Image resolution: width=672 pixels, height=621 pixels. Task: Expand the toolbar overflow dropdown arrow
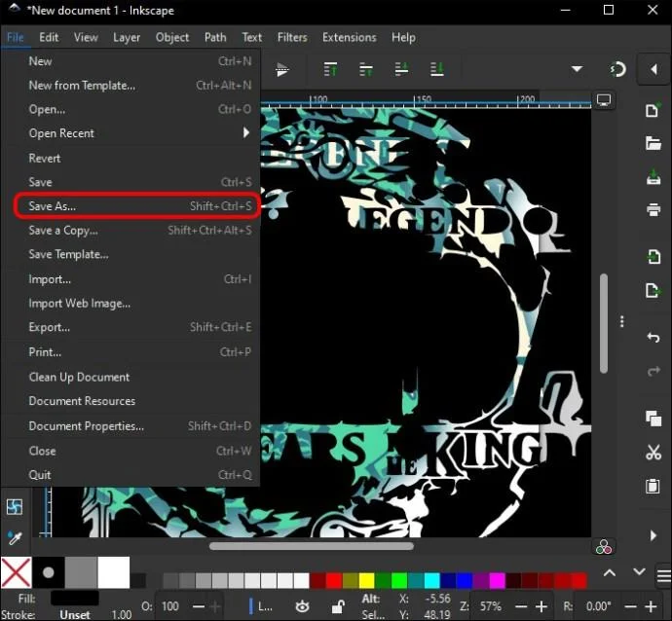[x=577, y=69]
